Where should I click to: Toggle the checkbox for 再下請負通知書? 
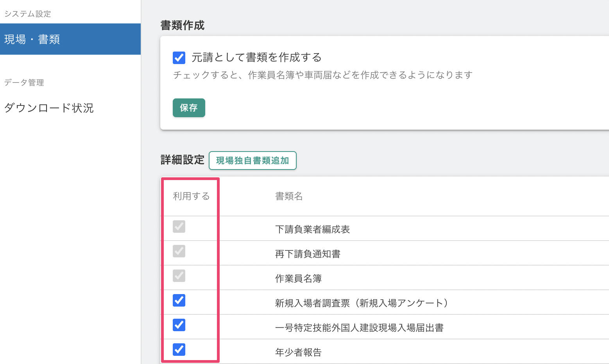pyautogui.click(x=179, y=251)
